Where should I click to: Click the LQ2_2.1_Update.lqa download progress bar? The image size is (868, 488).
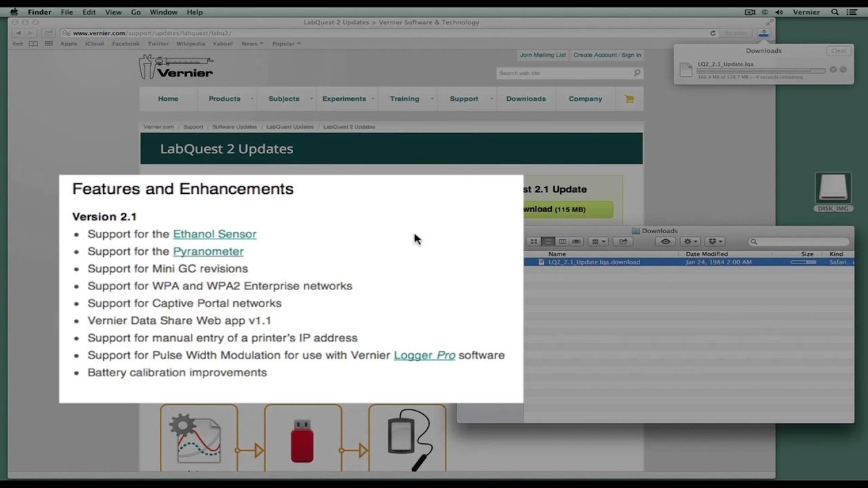click(761, 70)
